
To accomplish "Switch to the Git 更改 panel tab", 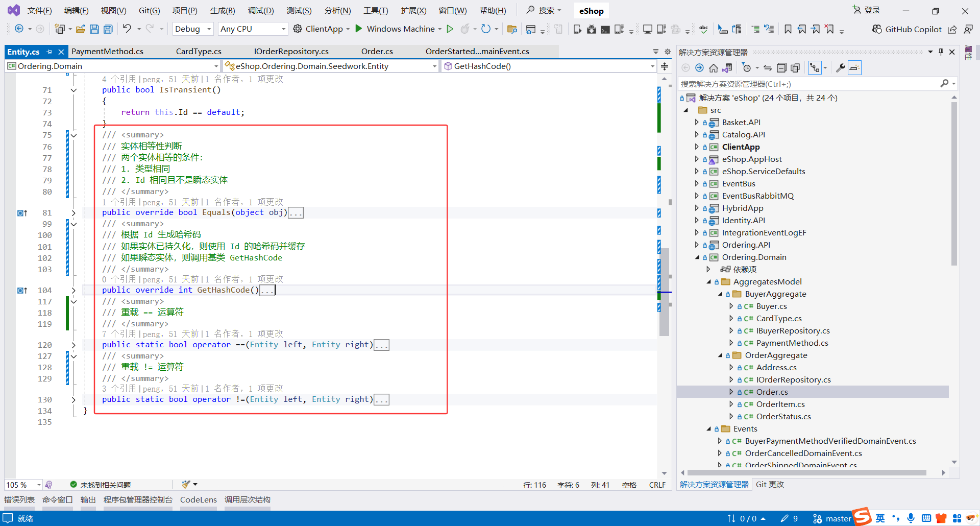I will coord(770,485).
